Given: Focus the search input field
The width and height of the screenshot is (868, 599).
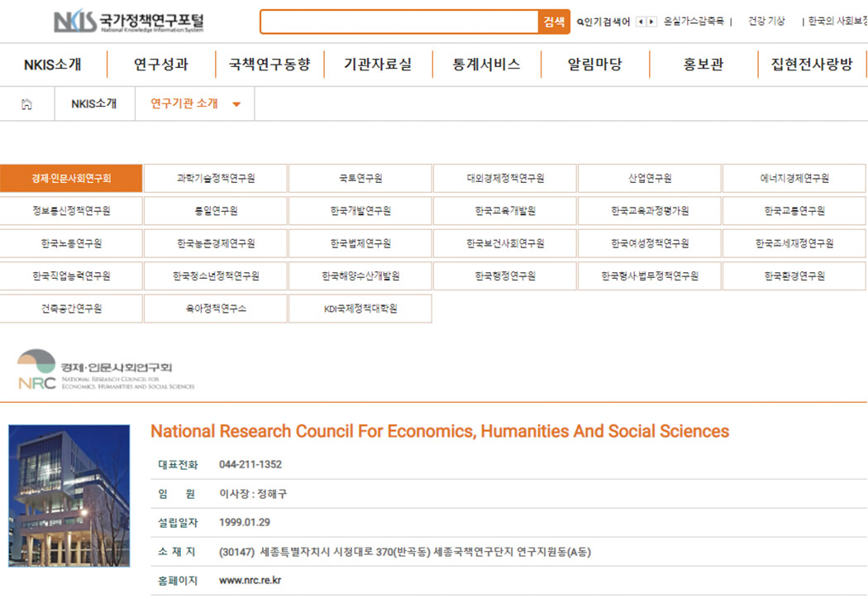Looking at the screenshot, I should [399, 22].
